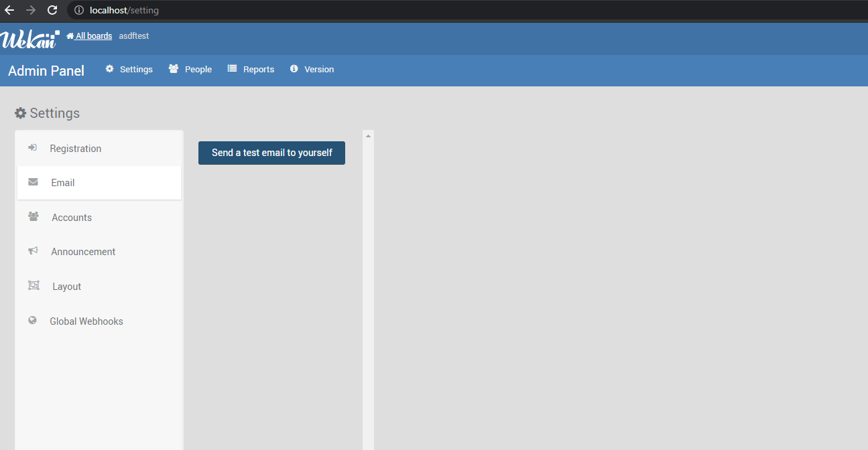Click the Layout object-group icon
The width and height of the screenshot is (868, 450).
pyautogui.click(x=34, y=286)
